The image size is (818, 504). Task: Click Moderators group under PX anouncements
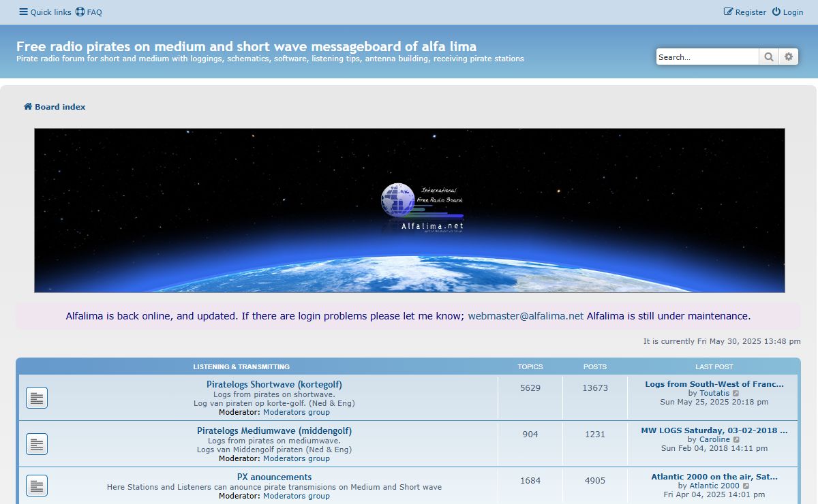point(297,496)
